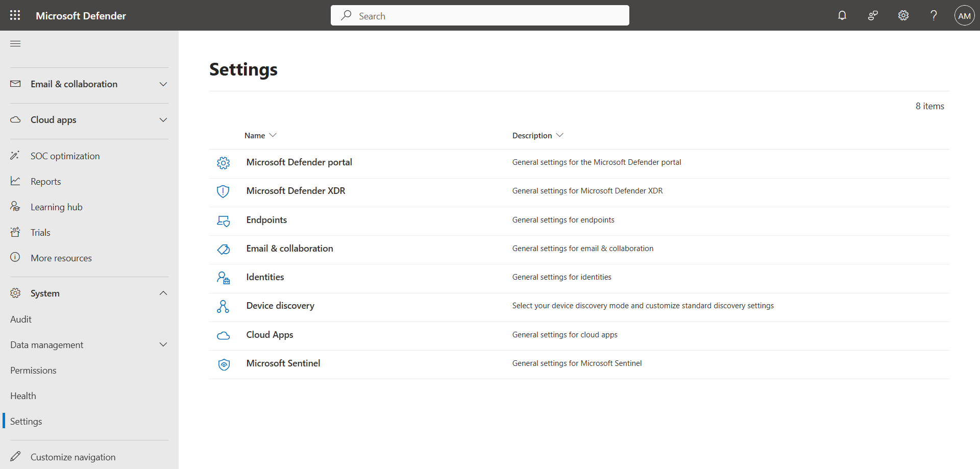Open the help question mark icon
980x469 pixels.
coord(934,15)
